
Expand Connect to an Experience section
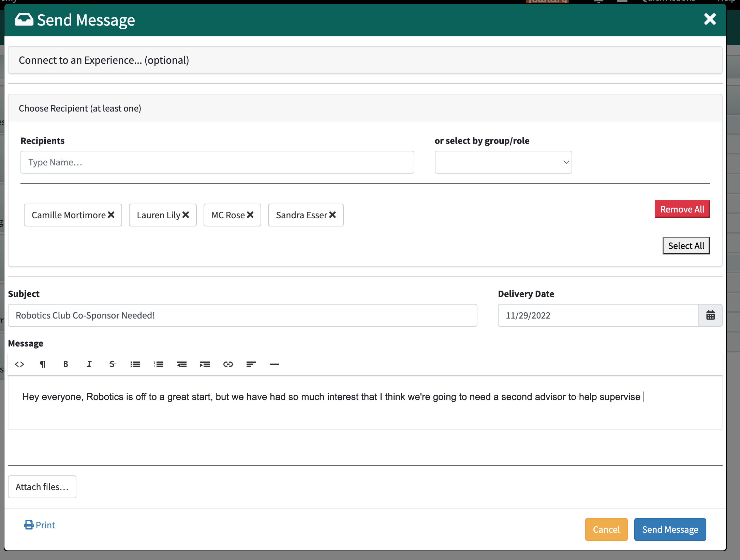click(x=365, y=60)
